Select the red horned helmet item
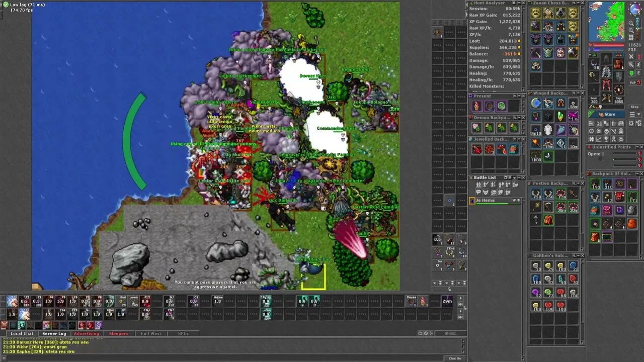This screenshot has height=362, width=644. tap(619, 197)
